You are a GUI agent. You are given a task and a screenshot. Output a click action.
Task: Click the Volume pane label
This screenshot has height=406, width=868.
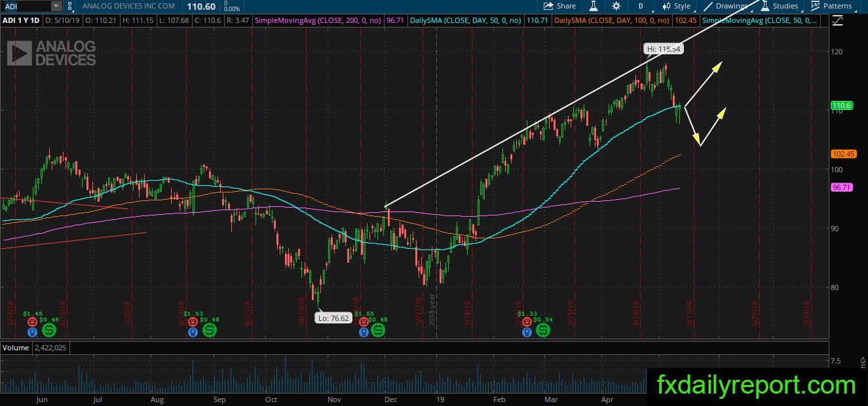[16, 348]
